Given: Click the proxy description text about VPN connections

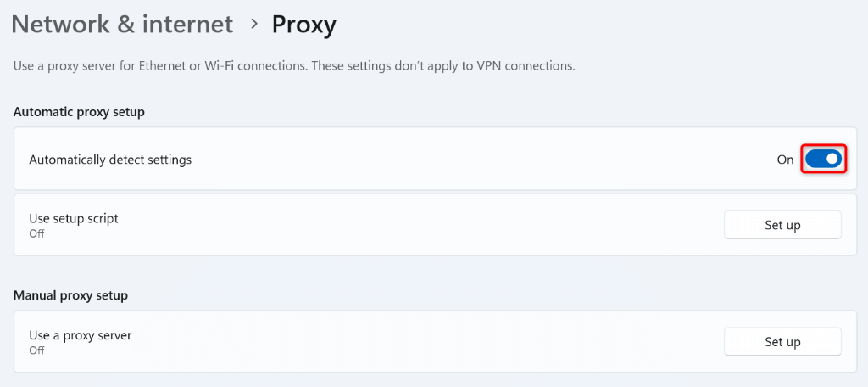Looking at the screenshot, I should pyautogui.click(x=294, y=65).
